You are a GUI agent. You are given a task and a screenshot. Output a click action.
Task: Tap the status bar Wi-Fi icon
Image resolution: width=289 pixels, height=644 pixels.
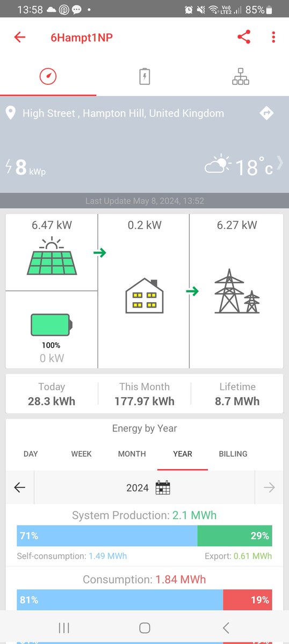213,10
